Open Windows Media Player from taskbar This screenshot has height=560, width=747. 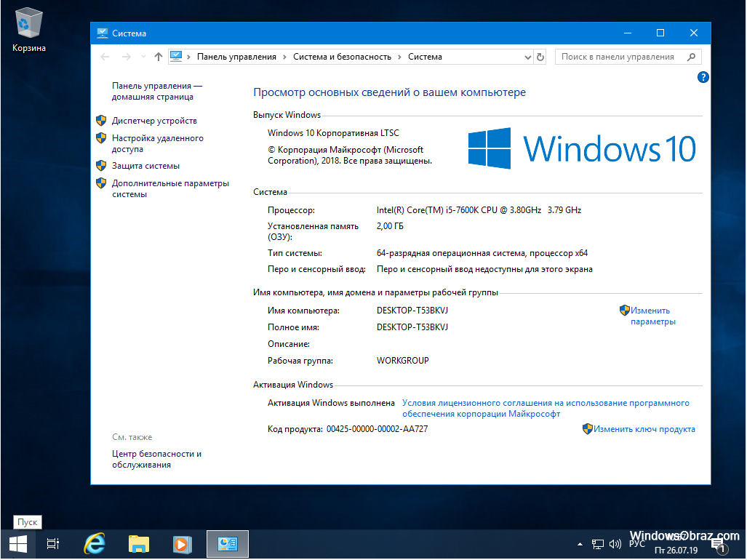click(182, 544)
